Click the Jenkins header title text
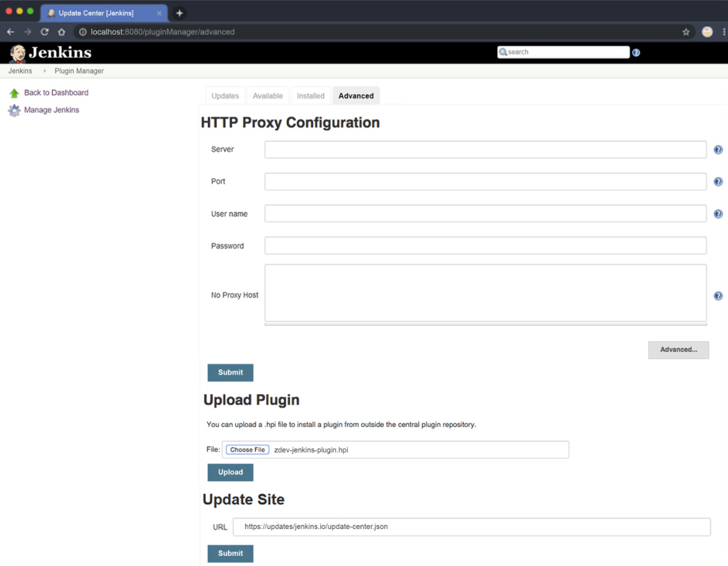728x566 pixels. 60,53
